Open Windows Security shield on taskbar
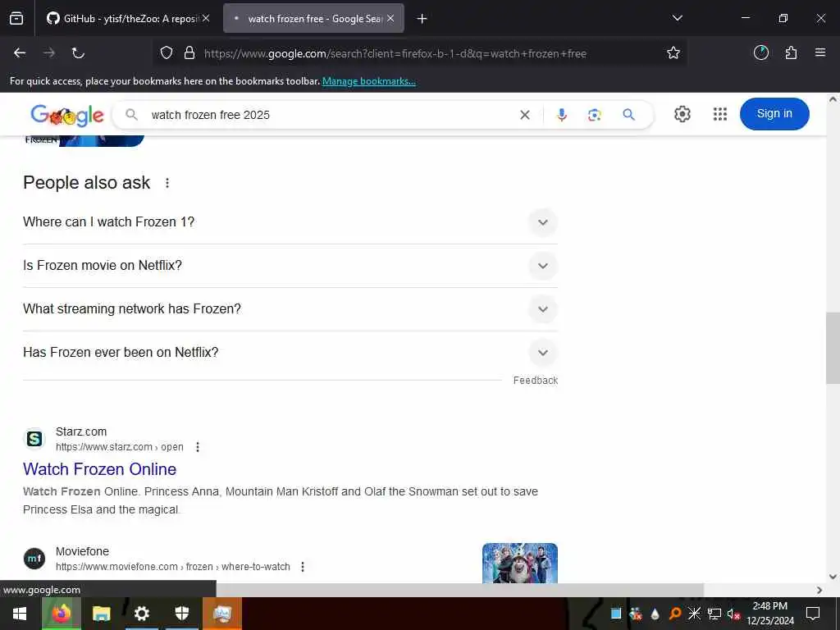The width and height of the screenshot is (840, 630). [x=182, y=614]
